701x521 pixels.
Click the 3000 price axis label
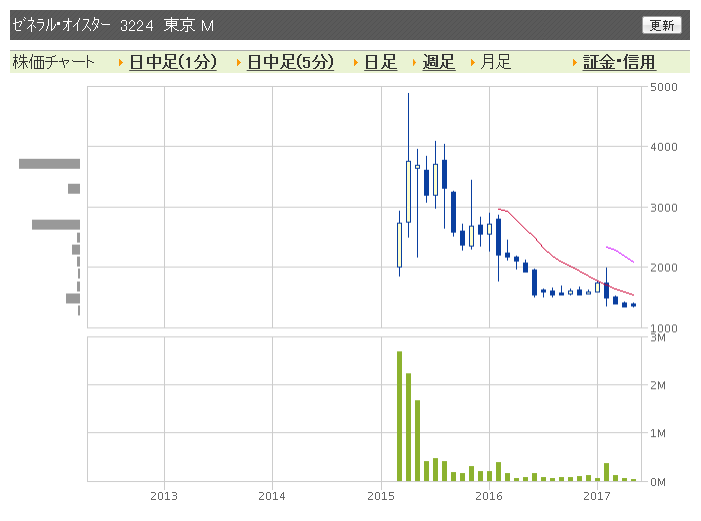663,208
